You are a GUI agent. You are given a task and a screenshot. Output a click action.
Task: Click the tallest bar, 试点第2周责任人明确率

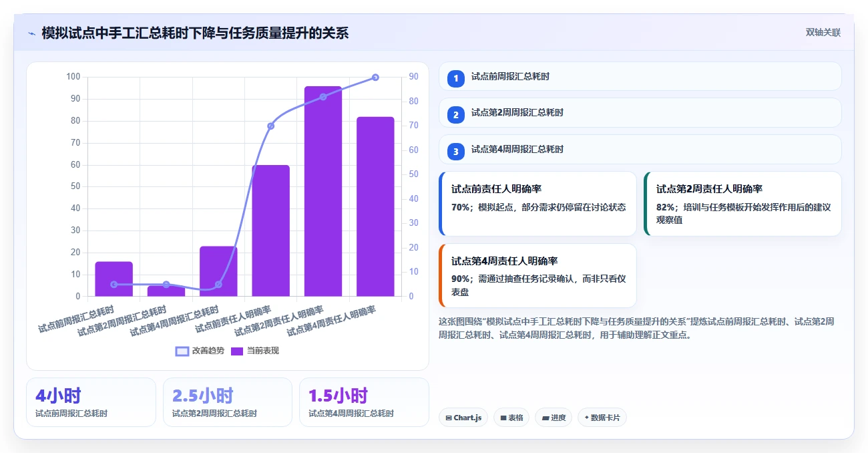(x=323, y=191)
